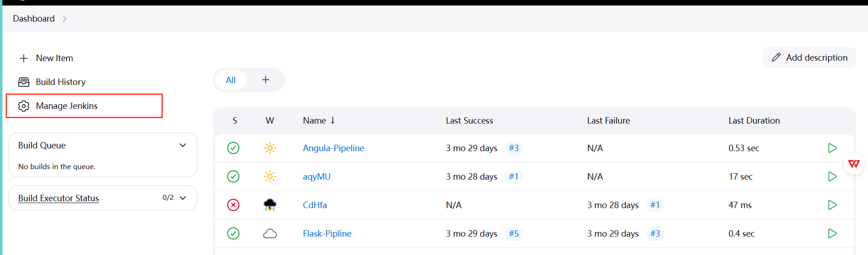The width and height of the screenshot is (868, 255).
Task: Open build #3 of Angula-Pipeline last success
Action: [x=513, y=148]
